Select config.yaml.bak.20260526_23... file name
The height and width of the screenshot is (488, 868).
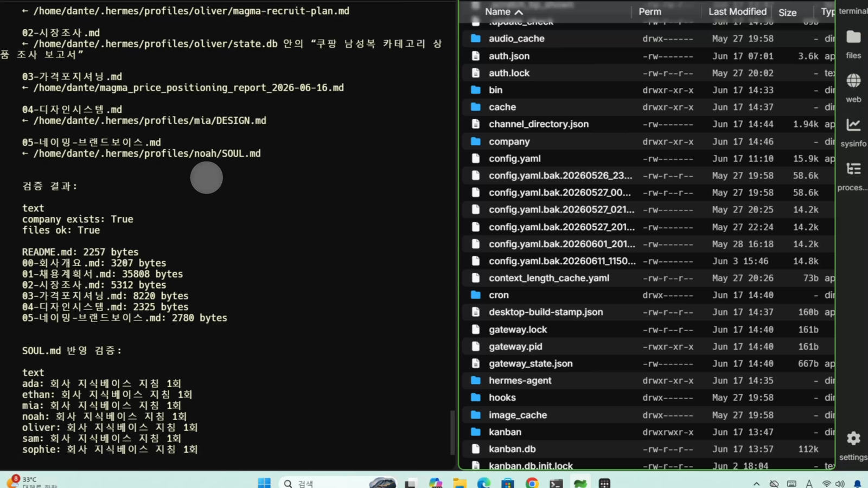[x=560, y=176]
